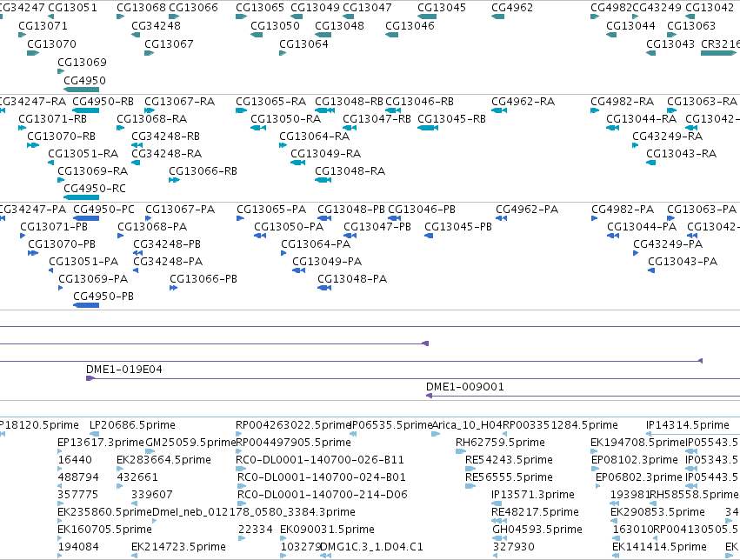Click the CG13070 gene label
The image size is (740, 560).
point(51,43)
